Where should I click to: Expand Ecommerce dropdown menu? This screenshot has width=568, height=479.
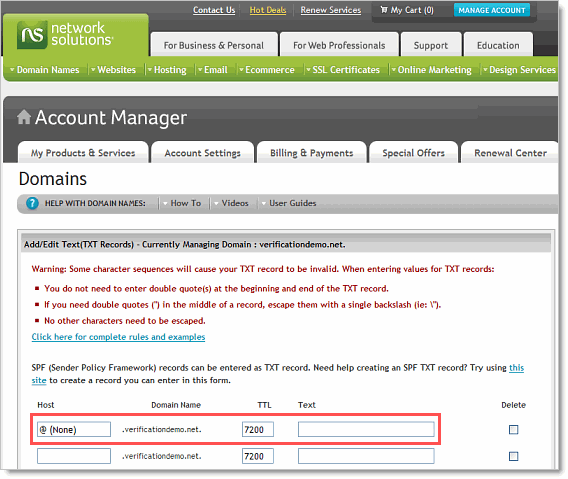(x=267, y=70)
